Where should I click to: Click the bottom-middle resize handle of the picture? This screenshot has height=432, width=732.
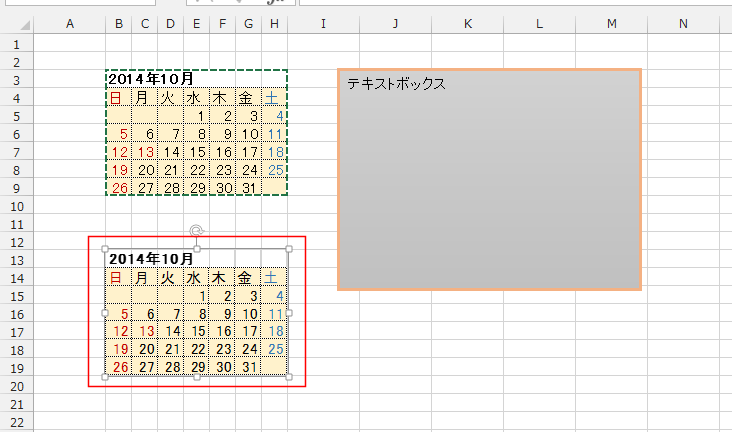(197, 377)
